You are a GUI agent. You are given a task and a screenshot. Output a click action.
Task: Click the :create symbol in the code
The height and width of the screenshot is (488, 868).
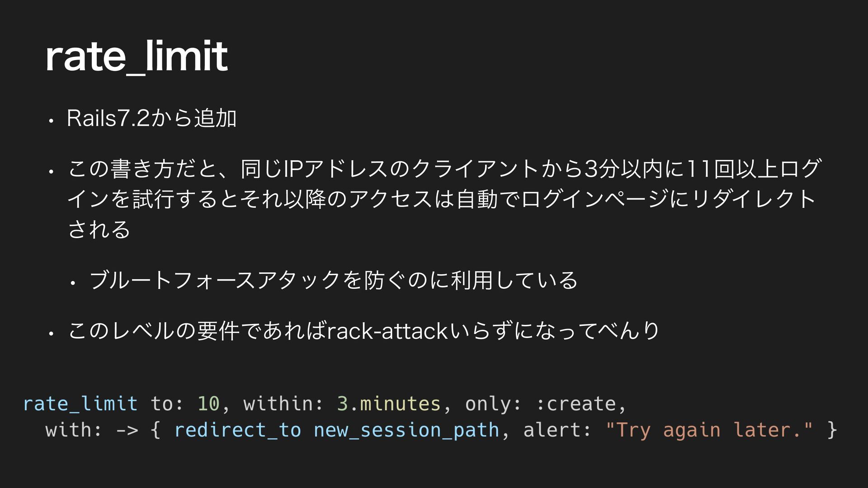pyautogui.click(x=576, y=404)
